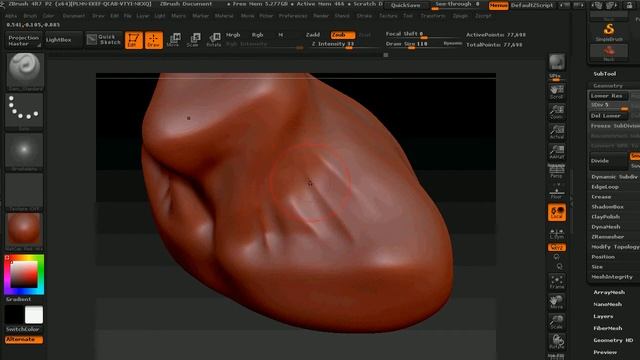Screen dimensions: 640x360
Task: Toggle the orange XYZ rotation button
Action: 557,247
